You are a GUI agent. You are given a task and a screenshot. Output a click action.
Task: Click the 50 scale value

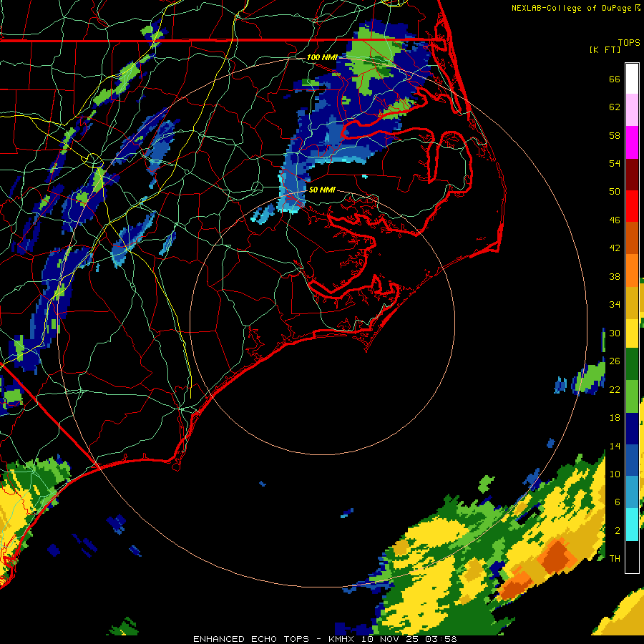[x=615, y=191]
